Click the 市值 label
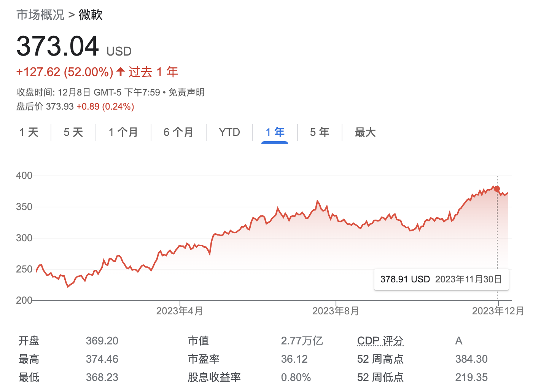541x392 pixels. [x=198, y=341]
